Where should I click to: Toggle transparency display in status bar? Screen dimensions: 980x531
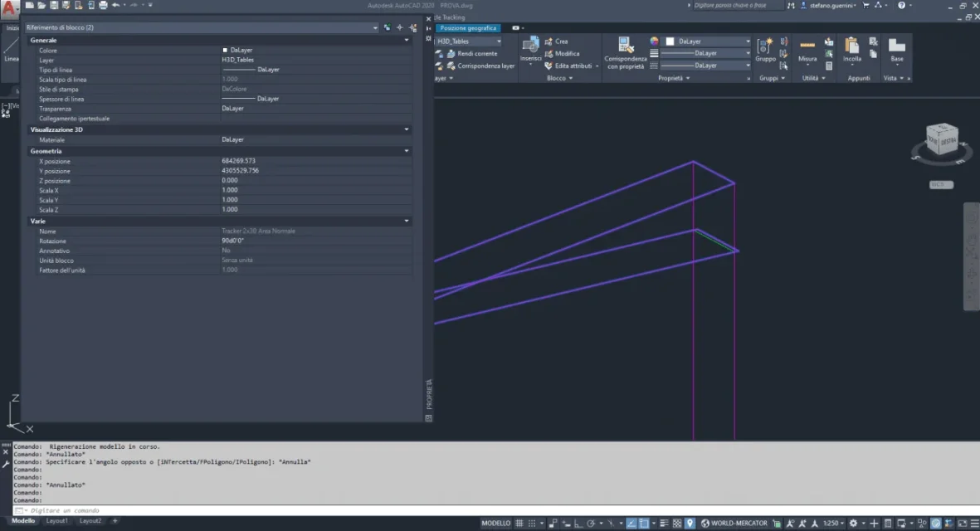point(677,524)
